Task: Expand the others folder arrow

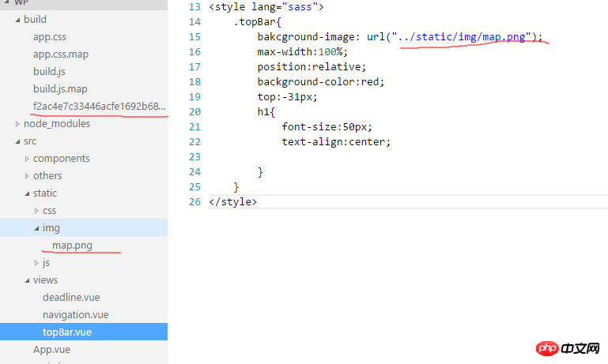Action: point(27,176)
